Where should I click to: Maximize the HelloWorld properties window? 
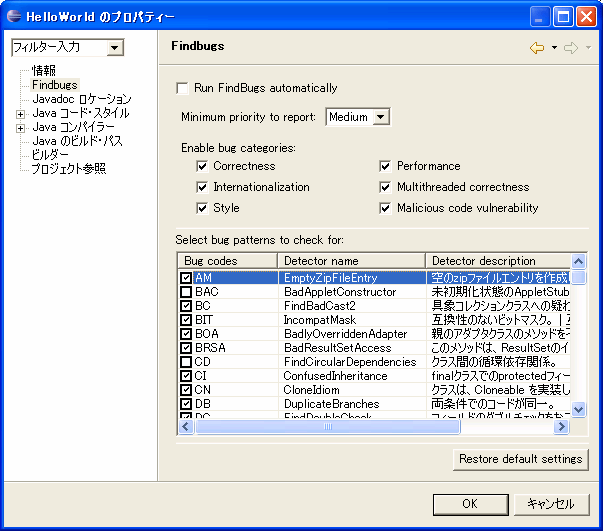563,17
